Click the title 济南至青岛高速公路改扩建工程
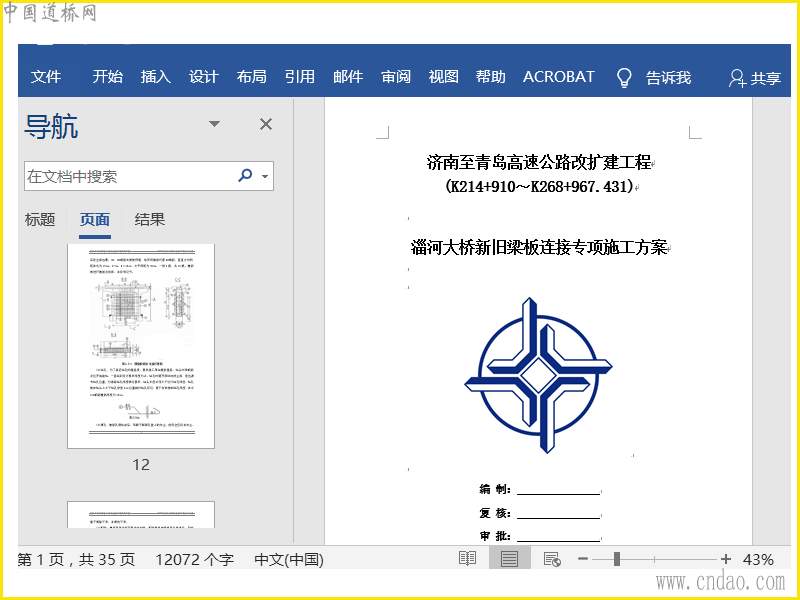This screenshot has width=800, height=600. click(x=539, y=162)
